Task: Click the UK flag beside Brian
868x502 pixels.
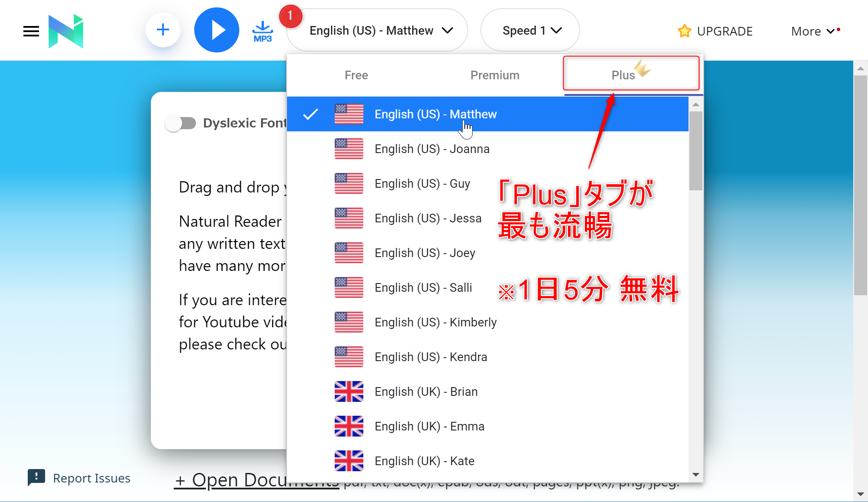Action: click(349, 391)
